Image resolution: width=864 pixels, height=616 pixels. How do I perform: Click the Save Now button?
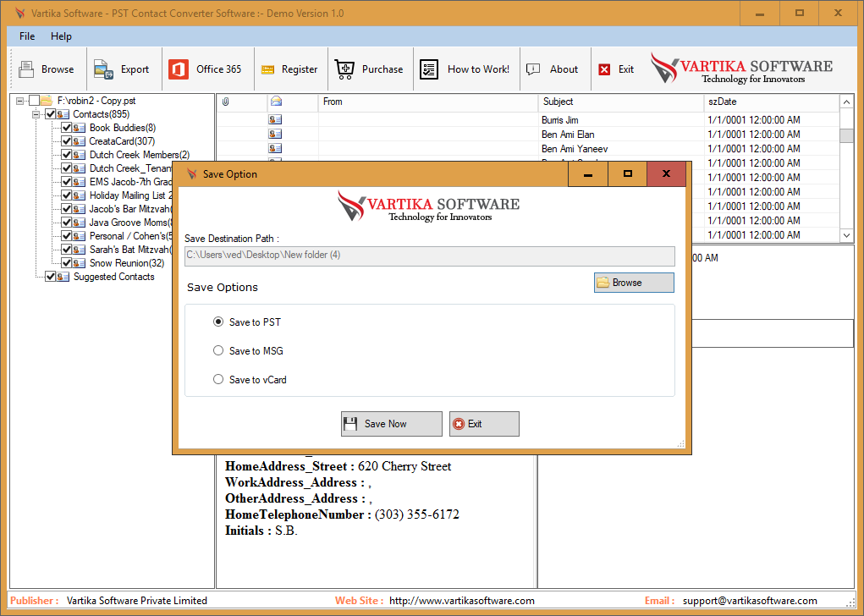pos(391,424)
